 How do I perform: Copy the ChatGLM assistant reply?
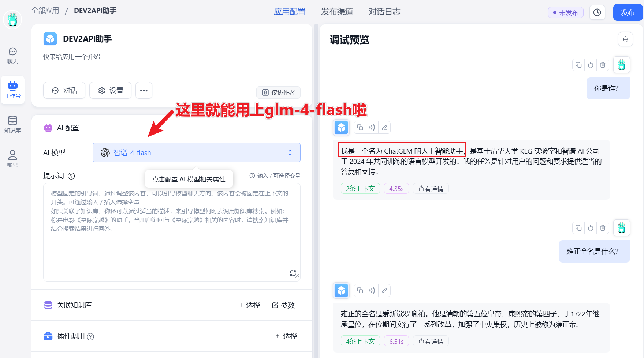[x=360, y=127]
